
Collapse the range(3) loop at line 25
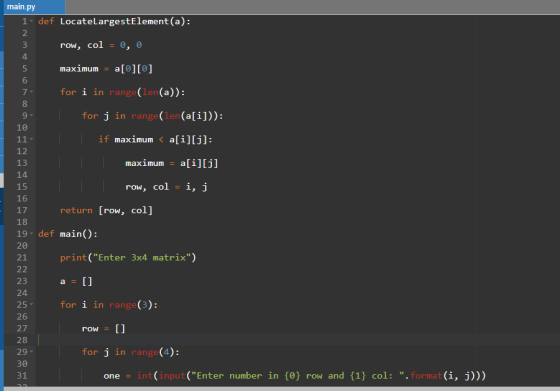[x=32, y=305]
